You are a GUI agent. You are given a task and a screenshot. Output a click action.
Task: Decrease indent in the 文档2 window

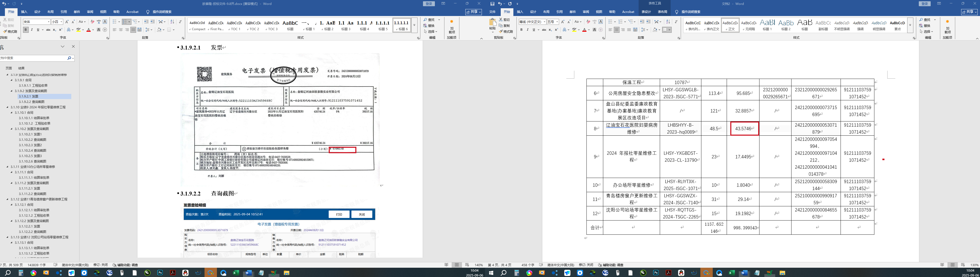pos(642,22)
